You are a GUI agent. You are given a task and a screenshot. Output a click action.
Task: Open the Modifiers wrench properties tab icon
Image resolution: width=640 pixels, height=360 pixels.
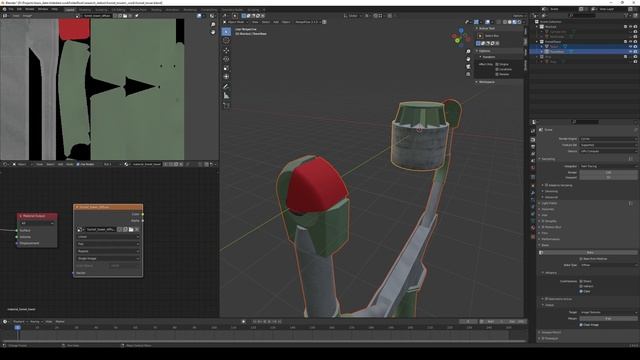click(533, 193)
